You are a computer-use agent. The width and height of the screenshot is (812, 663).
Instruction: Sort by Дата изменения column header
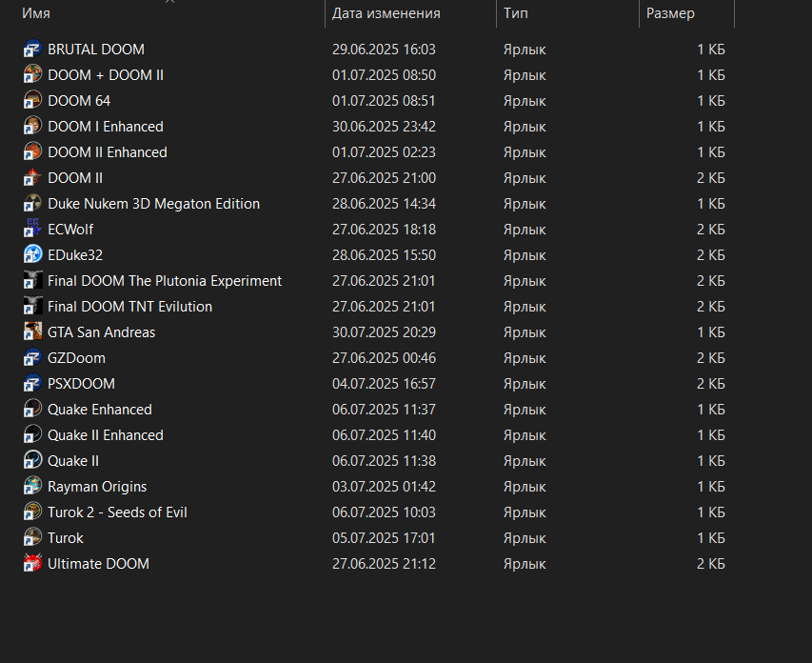tap(386, 13)
